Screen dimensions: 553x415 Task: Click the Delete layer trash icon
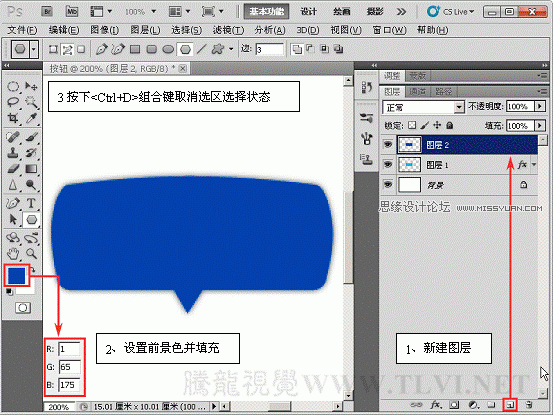529,405
